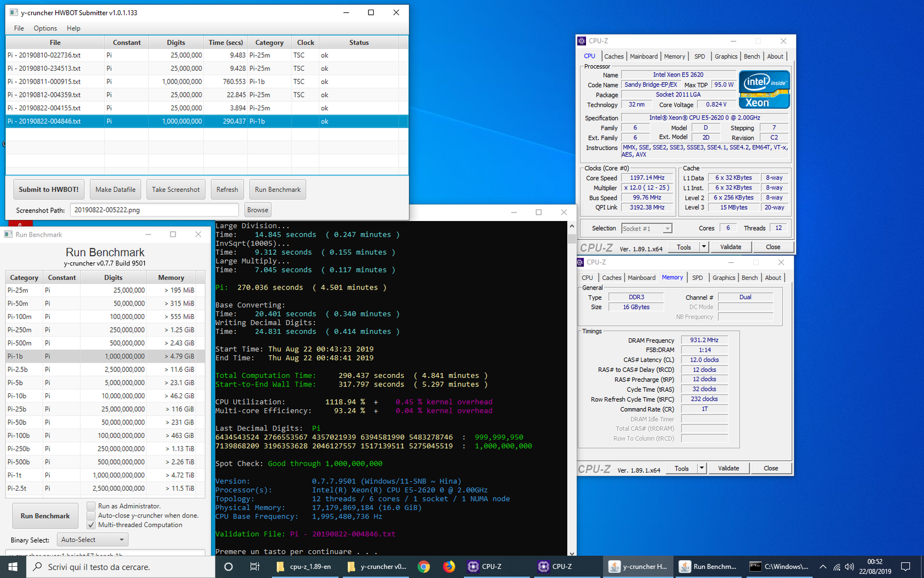Switch to Mainboard tab in top CPU-Z

point(644,56)
